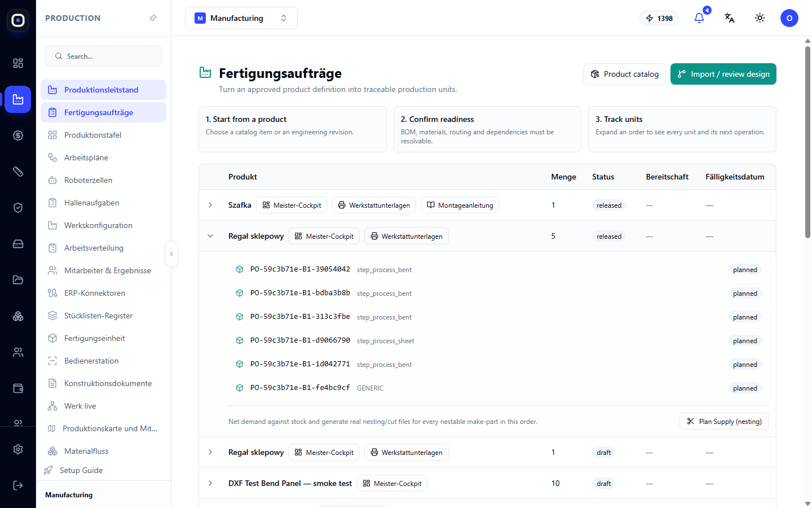Click the logout icon in left rail
This screenshot has width=812, height=508.
click(18, 485)
